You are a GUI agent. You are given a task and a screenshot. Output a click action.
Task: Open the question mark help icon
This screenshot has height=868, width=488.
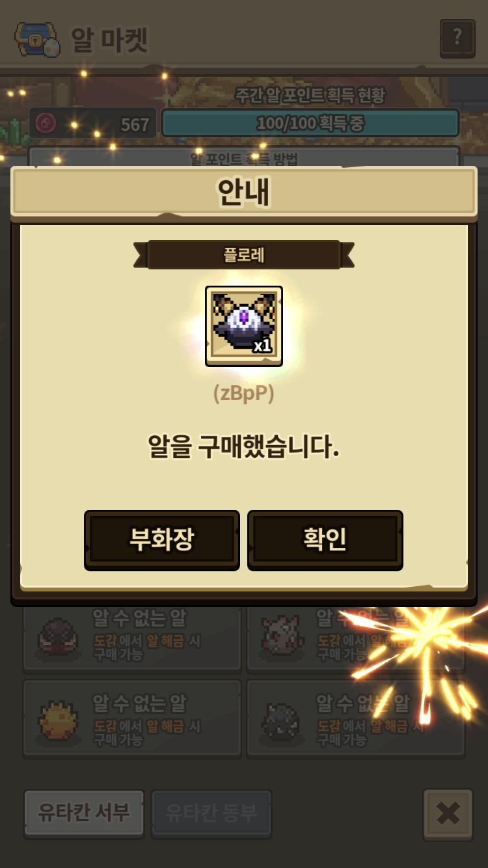coord(457,38)
